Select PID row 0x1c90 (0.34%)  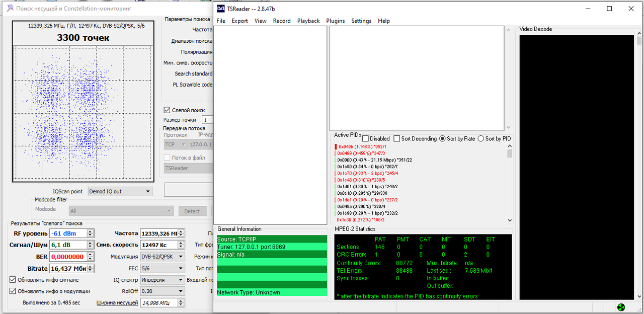click(x=367, y=167)
